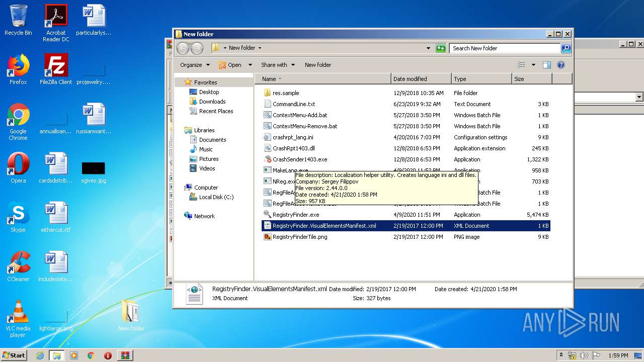Select the RegistryFinderTile.png file icon
The height and width of the screenshot is (362, 644).
[268, 237]
